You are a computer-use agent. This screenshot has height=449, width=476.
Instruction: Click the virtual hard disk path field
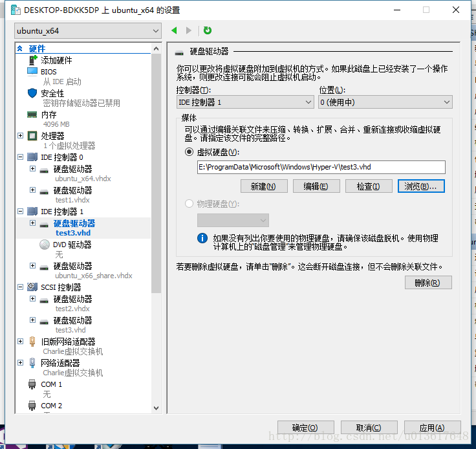[321, 167]
